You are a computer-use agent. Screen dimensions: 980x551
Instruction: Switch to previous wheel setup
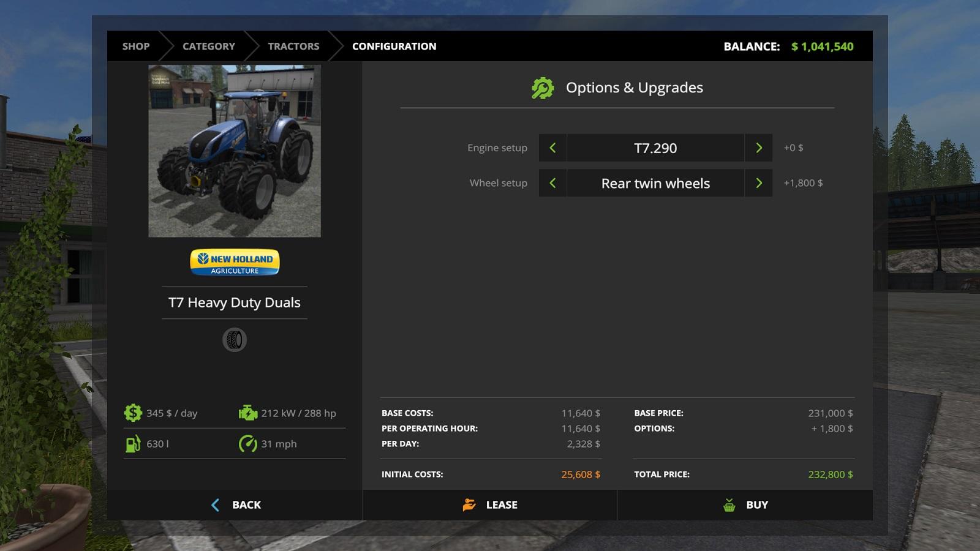point(552,183)
